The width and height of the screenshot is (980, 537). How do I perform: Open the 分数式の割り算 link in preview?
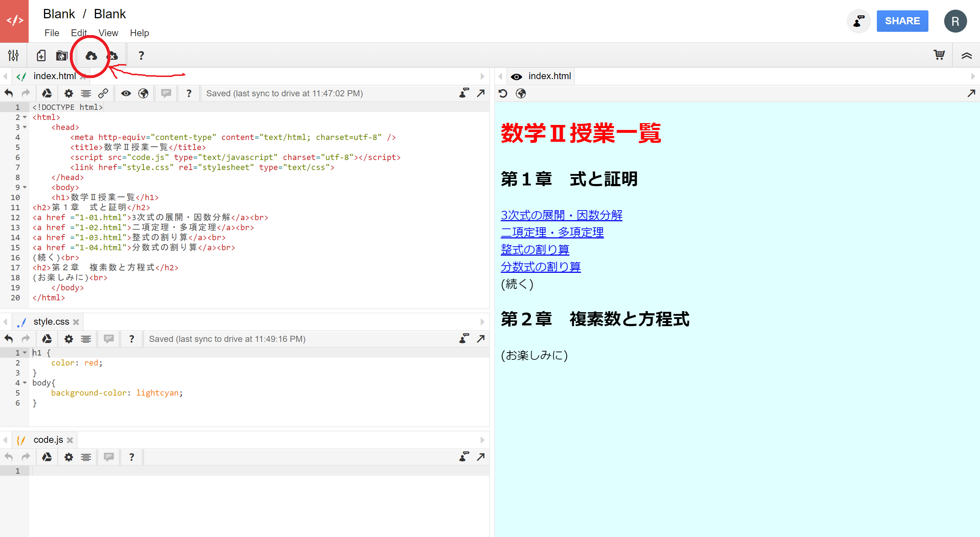point(541,267)
